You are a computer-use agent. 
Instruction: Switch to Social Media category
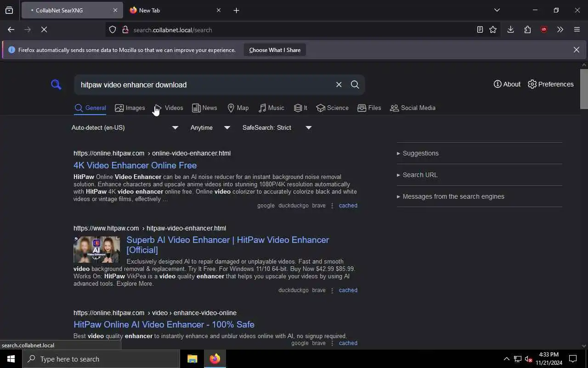413,108
